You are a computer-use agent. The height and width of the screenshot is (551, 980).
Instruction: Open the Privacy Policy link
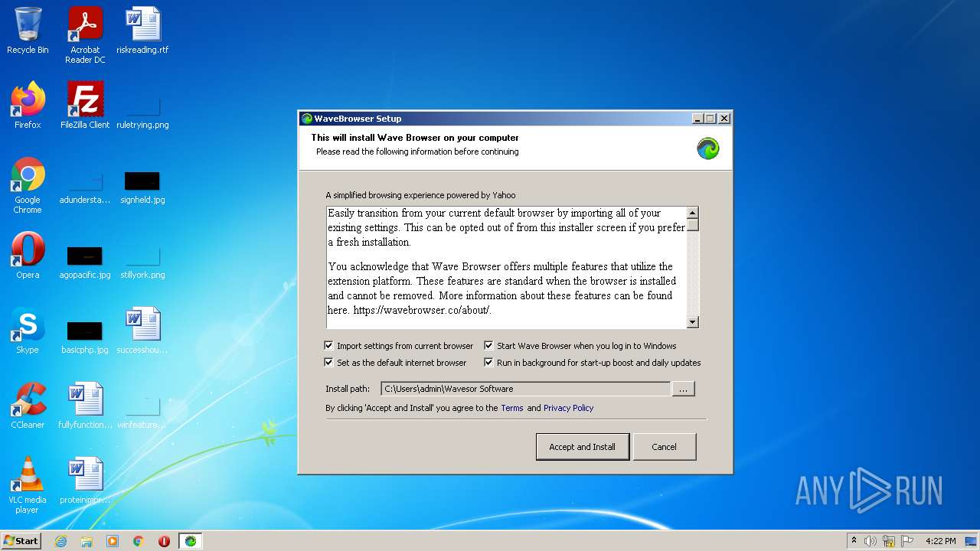568,408
